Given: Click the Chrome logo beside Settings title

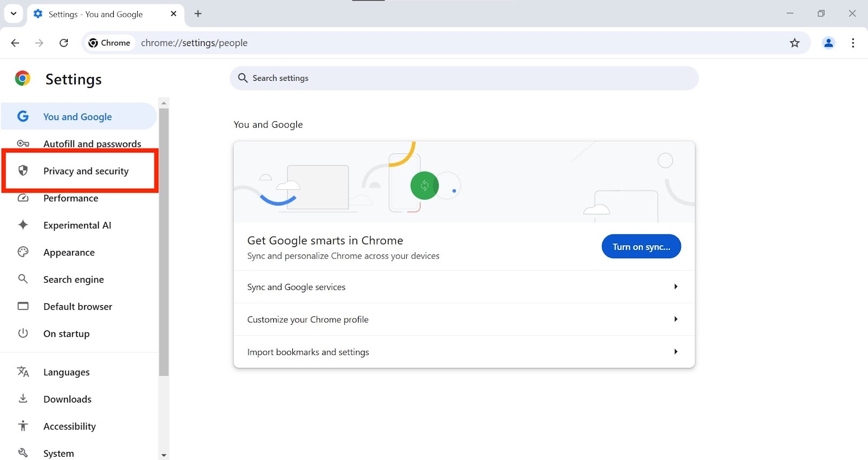Looking at the screenshot, I should (x=23, y=79).
